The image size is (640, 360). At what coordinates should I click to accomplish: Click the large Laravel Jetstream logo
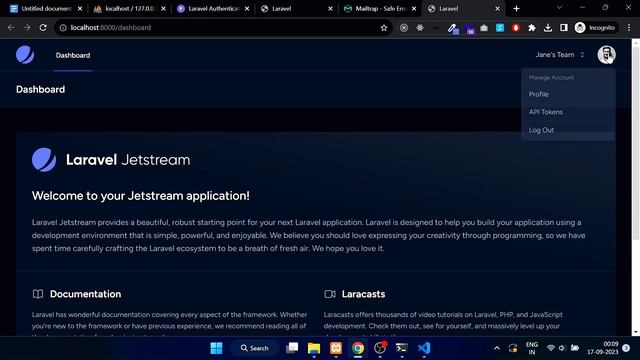(x=111, y=160)
